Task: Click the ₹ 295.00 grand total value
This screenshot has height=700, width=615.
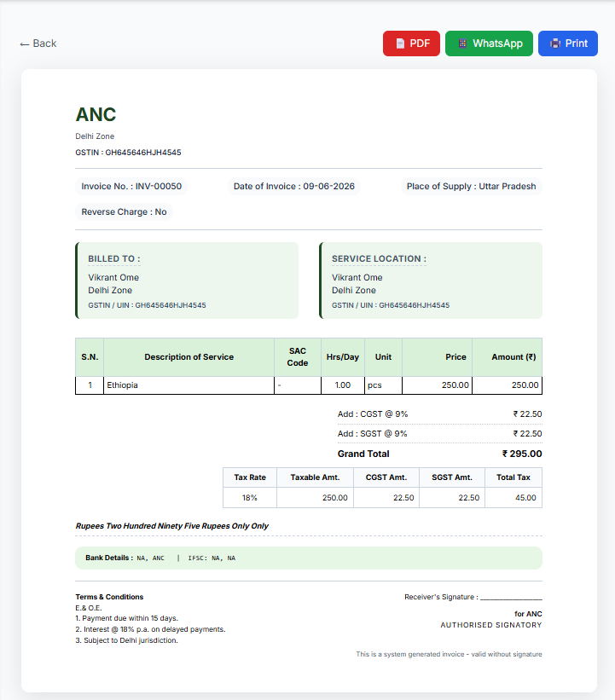Action: point(522,454)
